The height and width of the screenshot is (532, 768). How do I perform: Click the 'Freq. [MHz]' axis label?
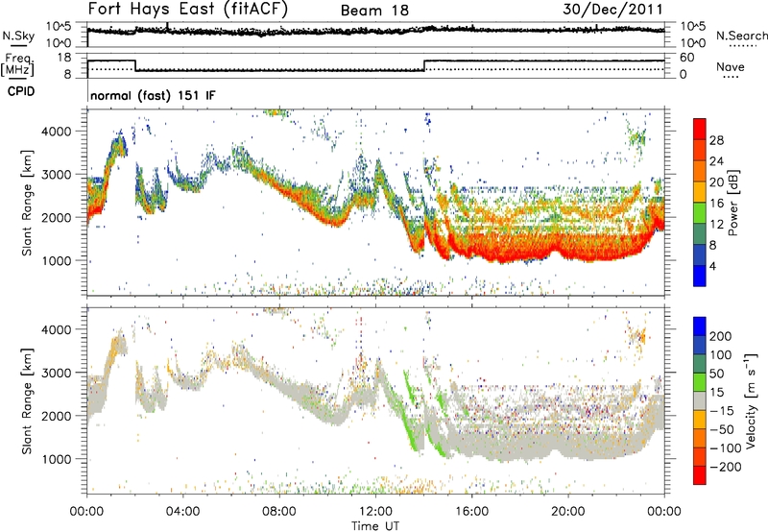click(x=18, y=65)
